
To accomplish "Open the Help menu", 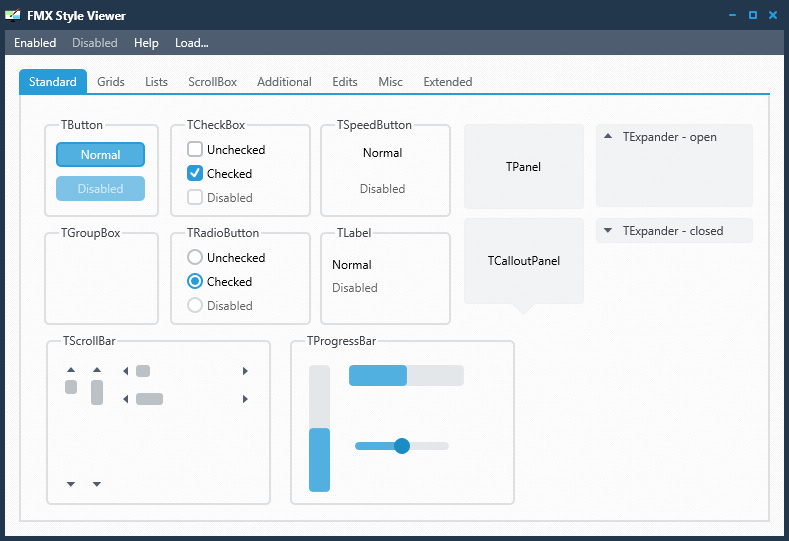I will 146,43.
